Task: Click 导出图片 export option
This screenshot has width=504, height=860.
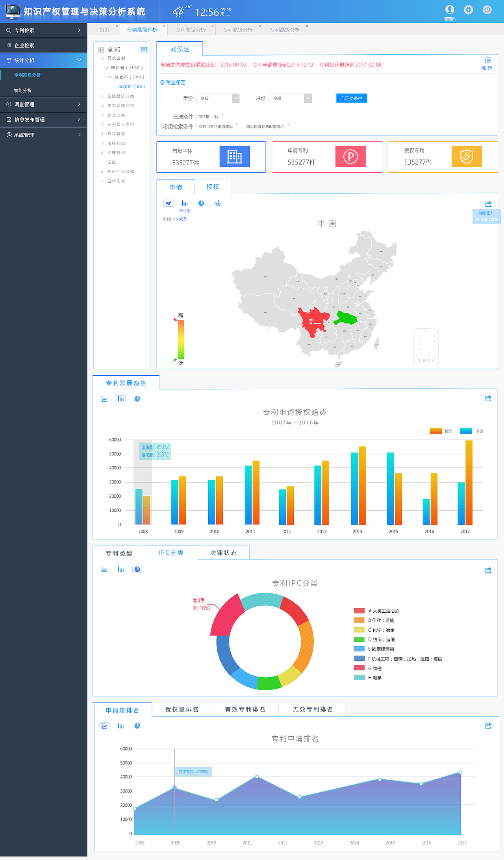Action: [487, 213]
